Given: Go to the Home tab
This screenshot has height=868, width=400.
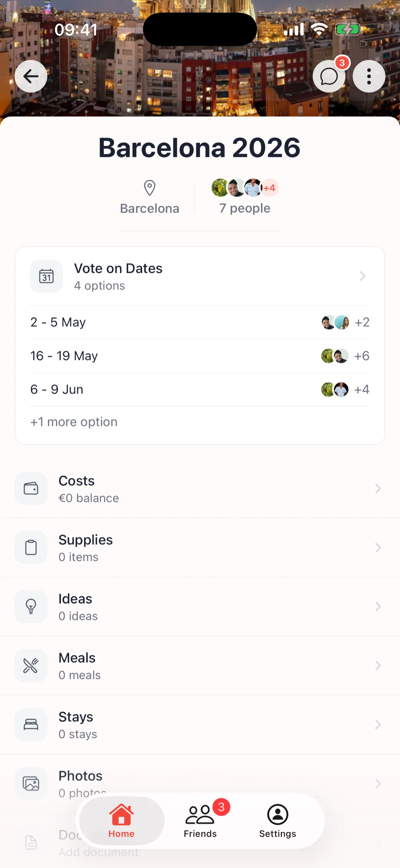Looking at the screenshot, I should 121,821.
